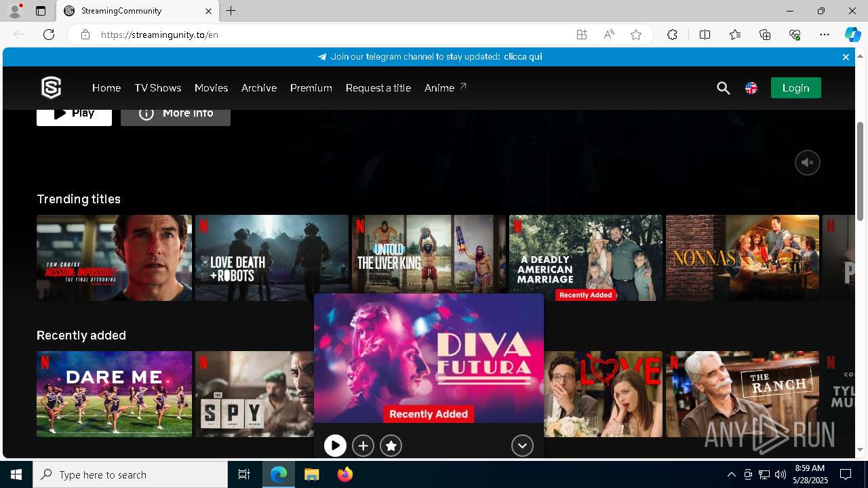Unmute the trailer sound icon
868x488 pixels.
point(808,163)
